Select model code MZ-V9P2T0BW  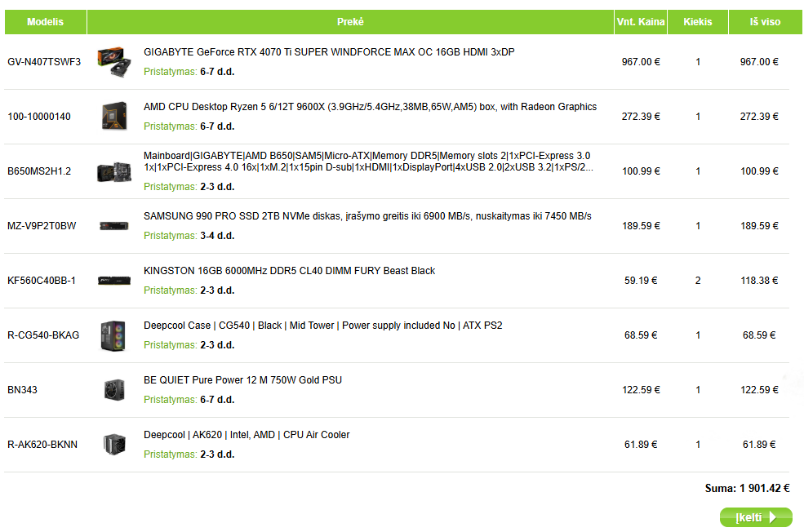coord(42,226)
